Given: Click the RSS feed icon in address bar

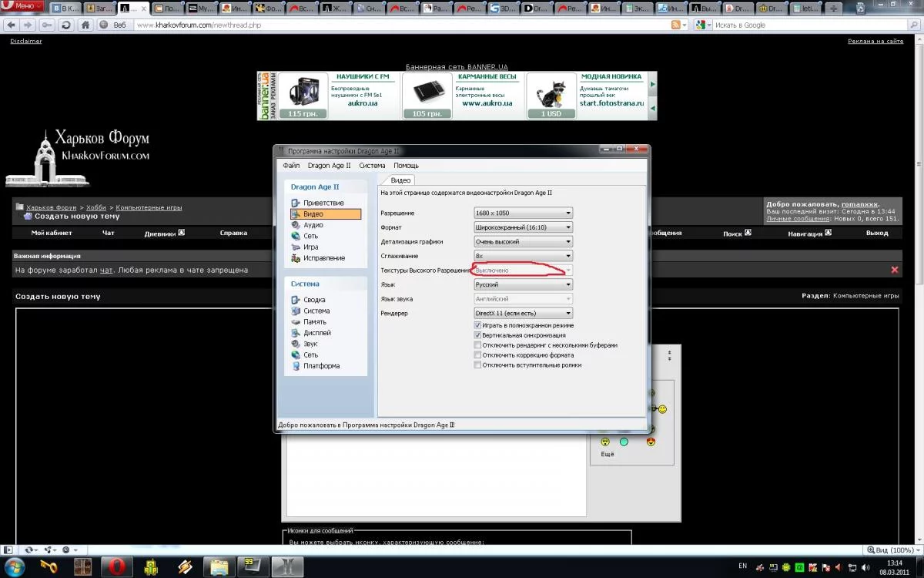Looking at the screenshot, I should click(676, 25).
